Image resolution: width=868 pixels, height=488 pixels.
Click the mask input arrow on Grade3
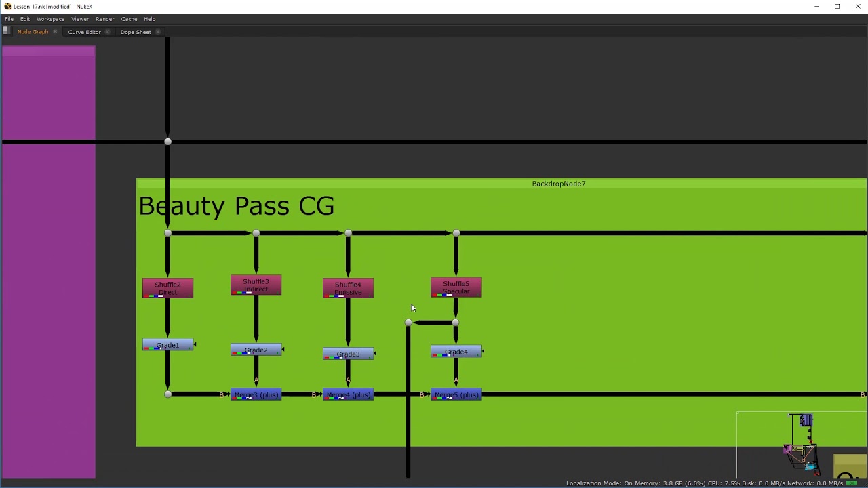pos(375,353)
